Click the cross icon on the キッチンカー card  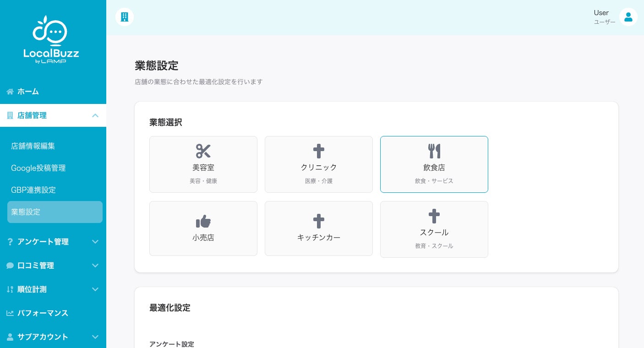click(319, 222)
